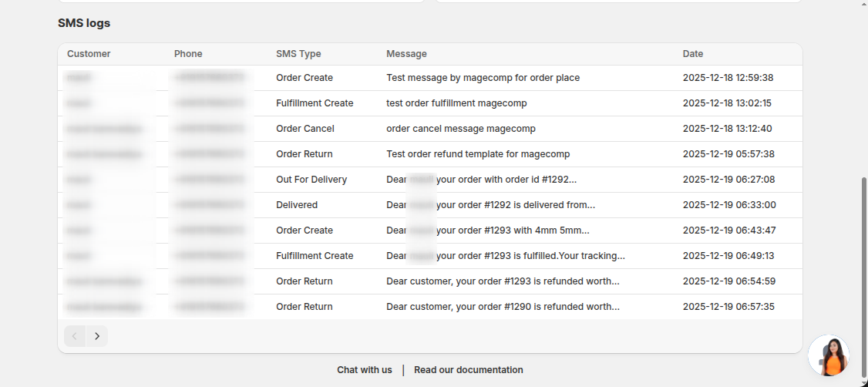The width and height of the screenshot is (868, 387).
Task: Go to next page of SMS logs
Action: pyautogui.click(x=97, y=336)
